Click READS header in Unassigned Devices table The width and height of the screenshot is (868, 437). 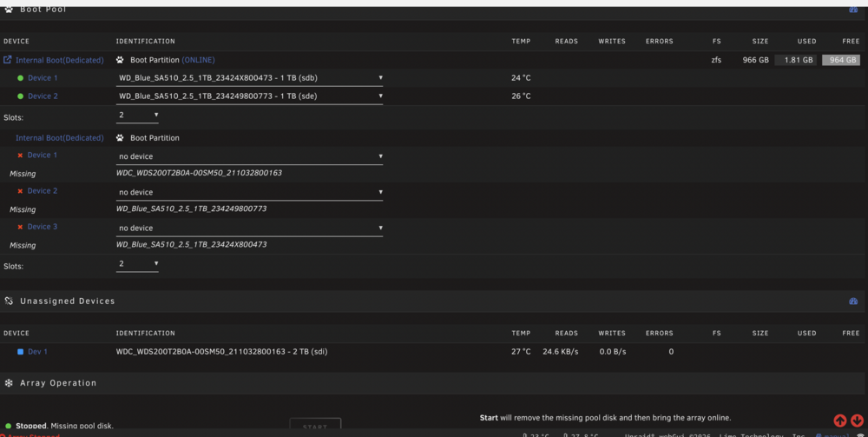point(566,334)
